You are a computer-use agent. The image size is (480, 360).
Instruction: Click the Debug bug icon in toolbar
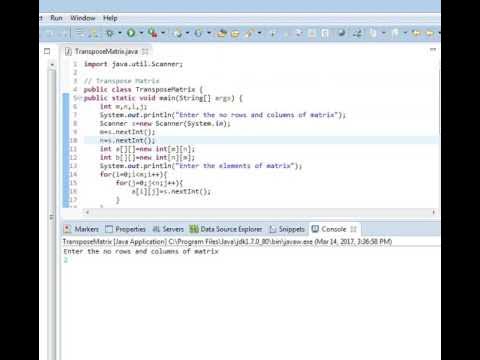coord(110,33)
